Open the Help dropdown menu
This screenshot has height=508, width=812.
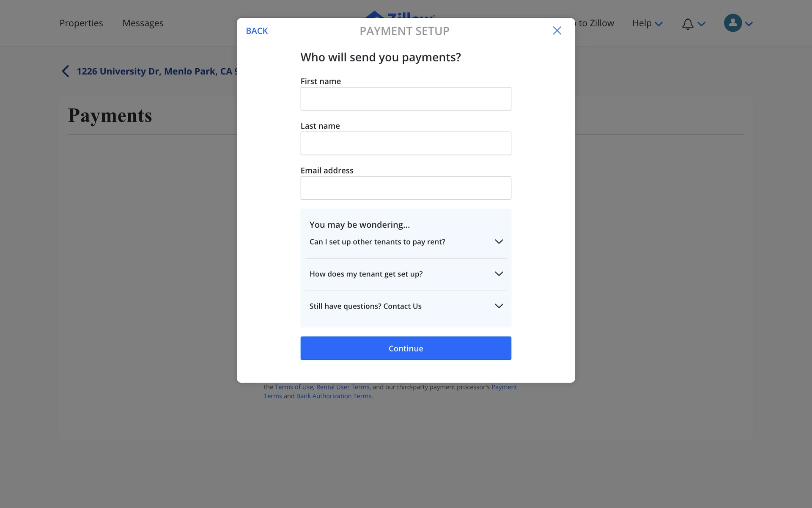click(x=647, y=23)
